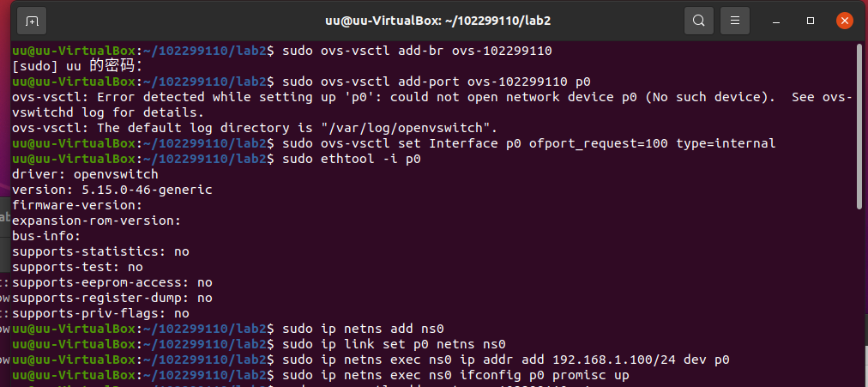Open the hamburger menu in header bar
The height and width of the screenshot is (387, 868).
point(734,21)
